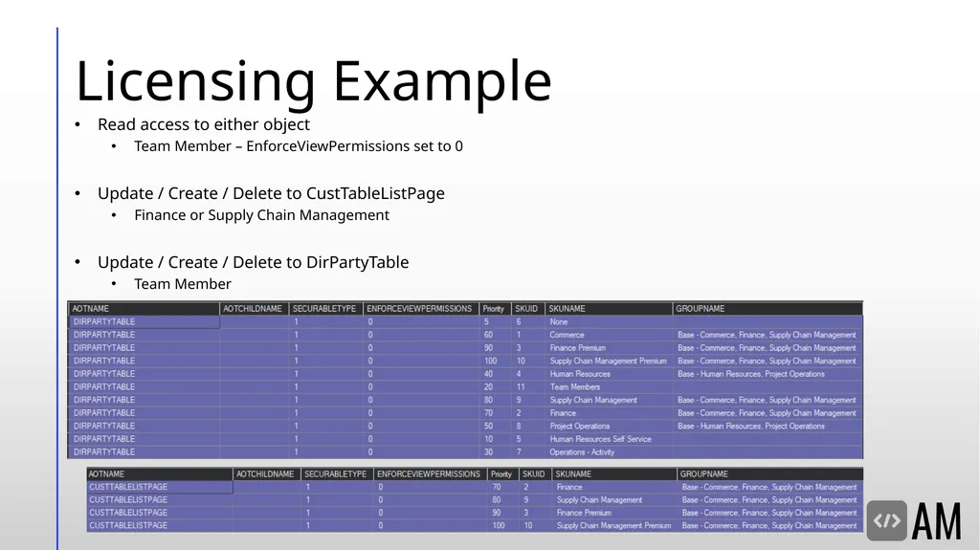Viewport: 980px width, 550px height.
Task: Click the group name in the Commerce row
Action: [767, 335]
